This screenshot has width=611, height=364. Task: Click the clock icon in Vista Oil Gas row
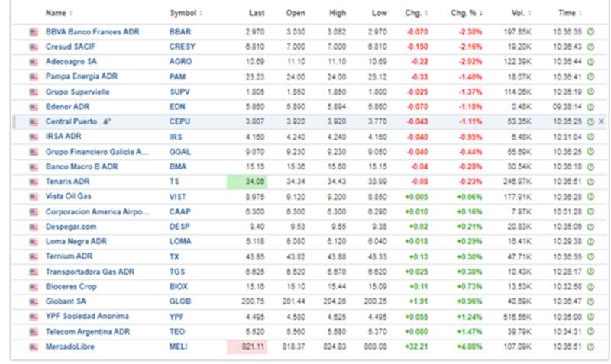(590, 197)
